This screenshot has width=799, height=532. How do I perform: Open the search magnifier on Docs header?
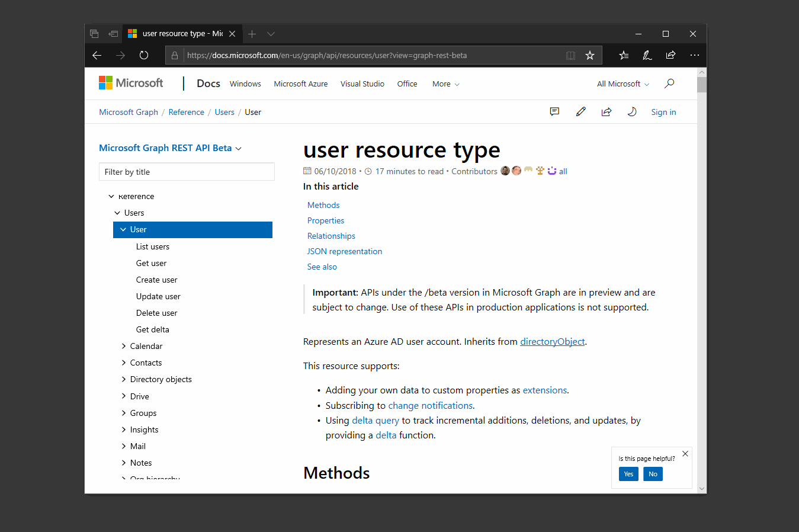[669, 84]
